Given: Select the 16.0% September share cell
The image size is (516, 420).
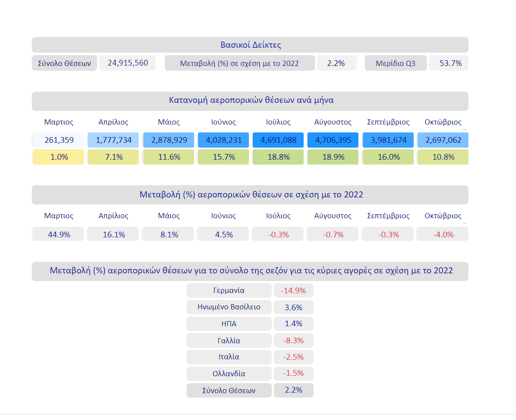Looking at the screenshot, I should (388, 157).
